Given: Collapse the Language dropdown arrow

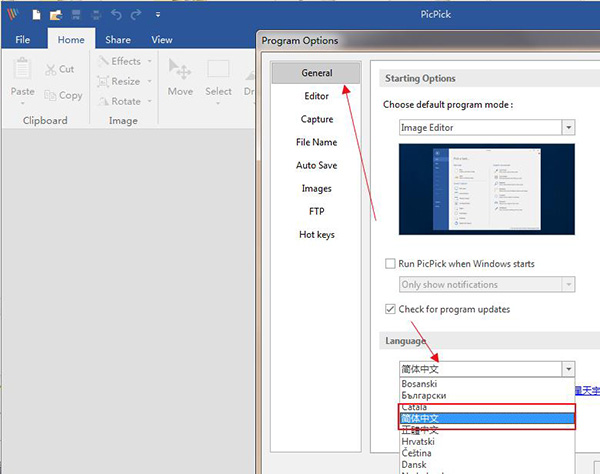Looking at the screenshot, I should click(568, 369).
